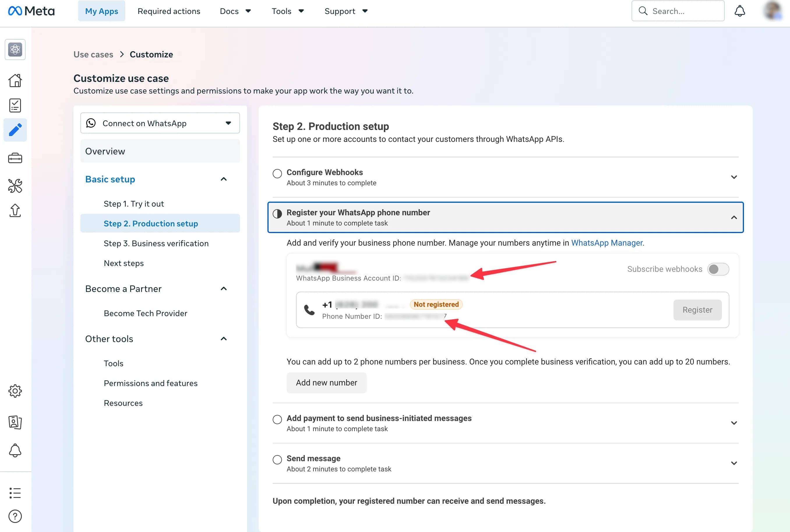This screenshot has height=532, width=790.
Task: Open the profile avatar menu
Action: tap(773, 11)
